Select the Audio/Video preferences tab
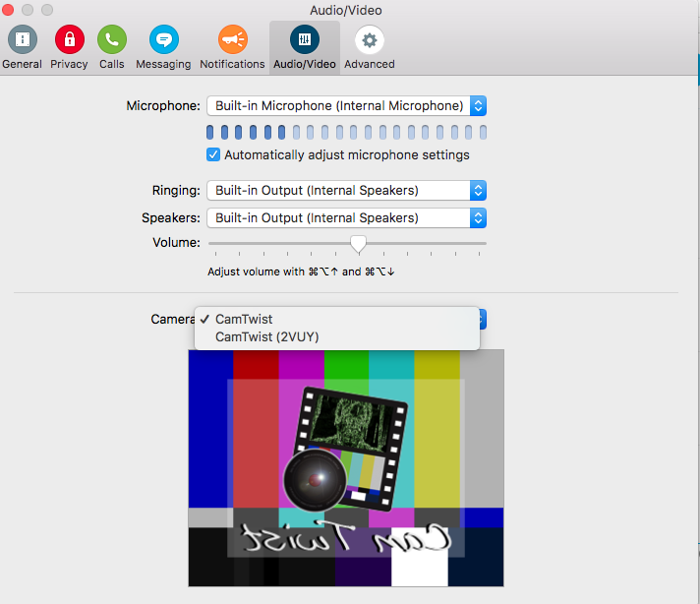 click(305, 47)
